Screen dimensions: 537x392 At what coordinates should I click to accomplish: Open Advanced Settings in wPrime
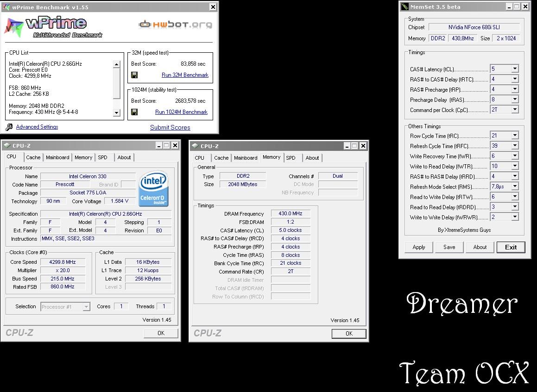click(x=37, y=127)
